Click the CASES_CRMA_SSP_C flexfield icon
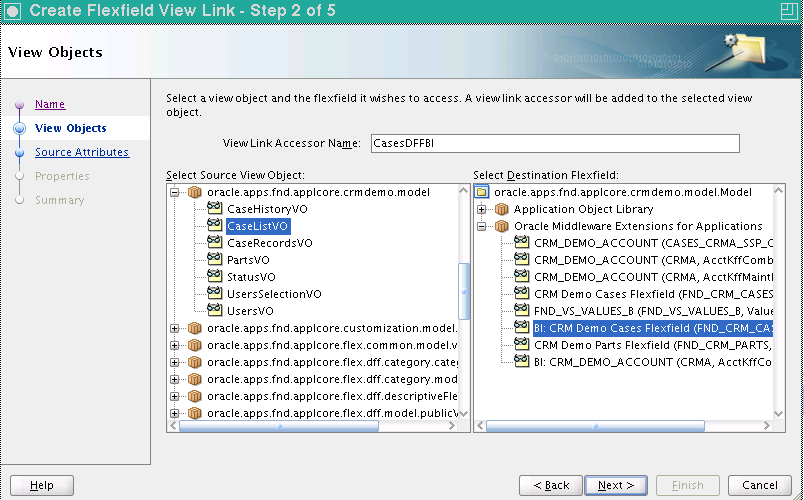This screenshot has width=804, height=500. tap(521, 242)
